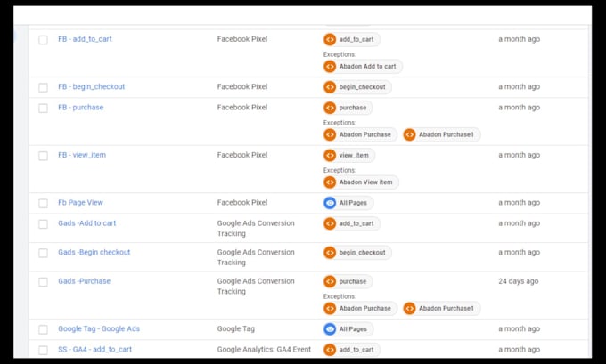Check the Gads -Begin checkout checkbox
The height and width of the screenshot is (364, 606).
click(44, 253)
